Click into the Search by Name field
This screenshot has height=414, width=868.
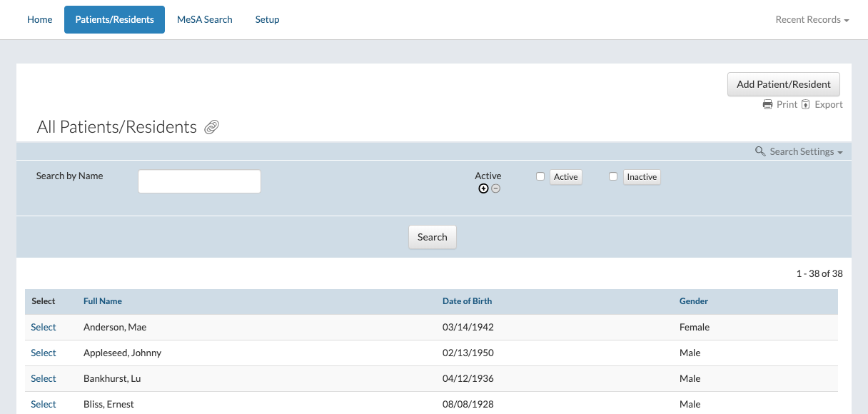click(x=199, y=181)
